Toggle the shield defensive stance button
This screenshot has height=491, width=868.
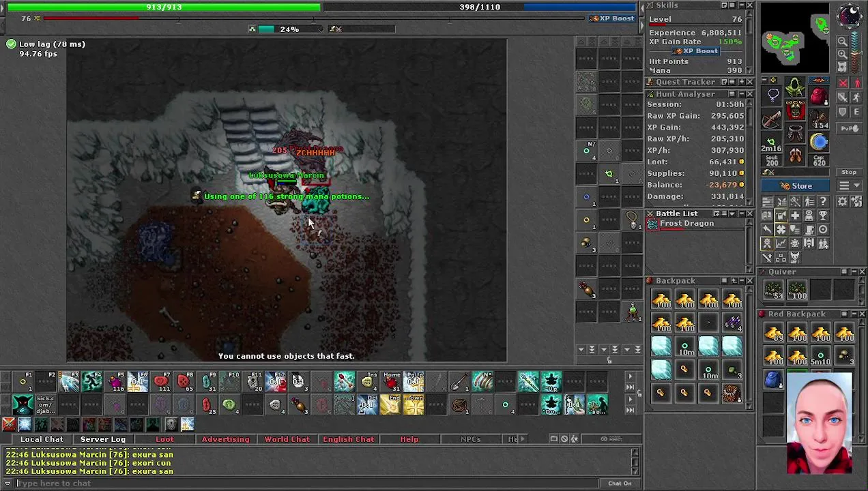click(x=843, y=112)
